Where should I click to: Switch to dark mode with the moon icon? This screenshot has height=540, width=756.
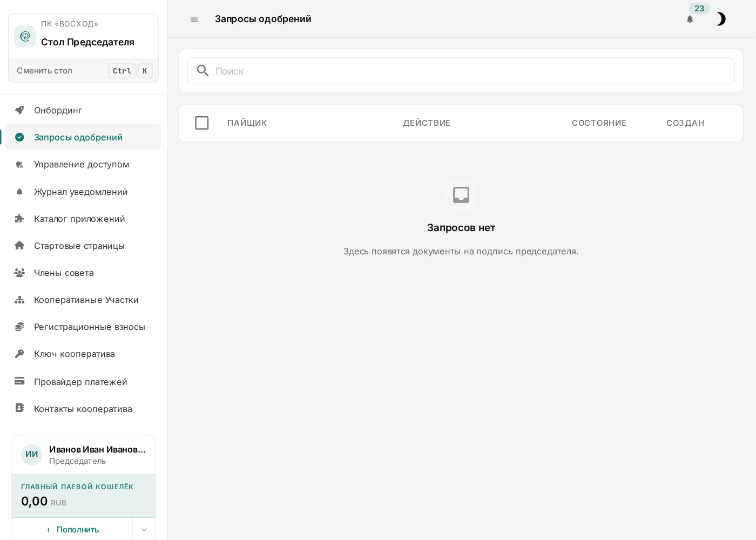[x=721, y=19]
